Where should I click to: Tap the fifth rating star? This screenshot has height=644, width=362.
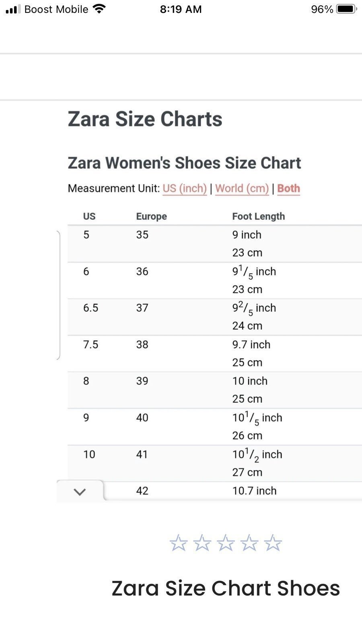pyautogui.click(x=273, y=543)
